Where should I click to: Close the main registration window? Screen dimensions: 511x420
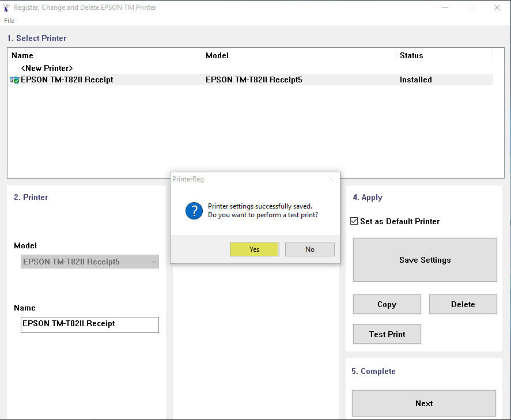pyautogui.click(x=497, y=7)
